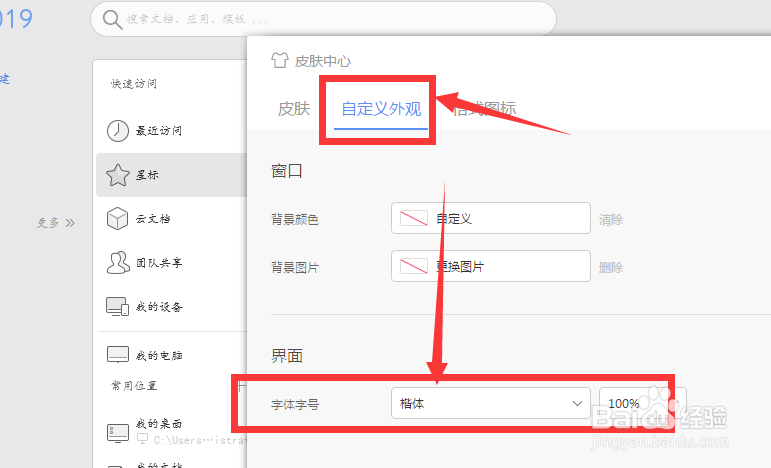Click the 100% font size box
771x468 pixels.
642,403
